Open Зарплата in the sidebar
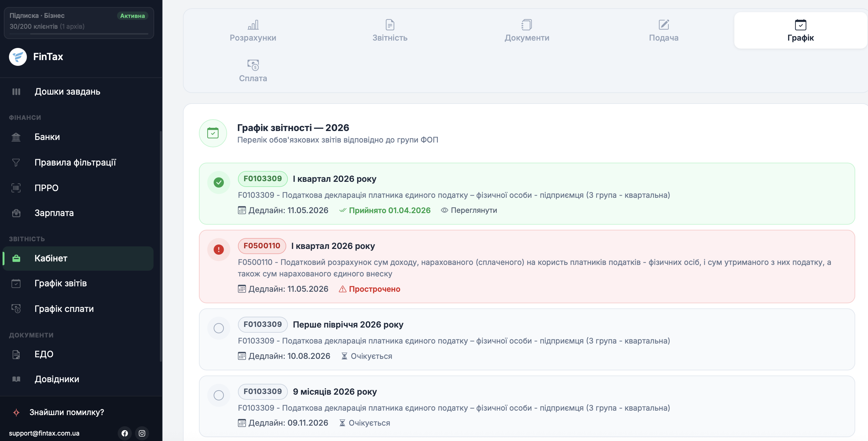This screenshot has width=868, height=441. (78, 213)
